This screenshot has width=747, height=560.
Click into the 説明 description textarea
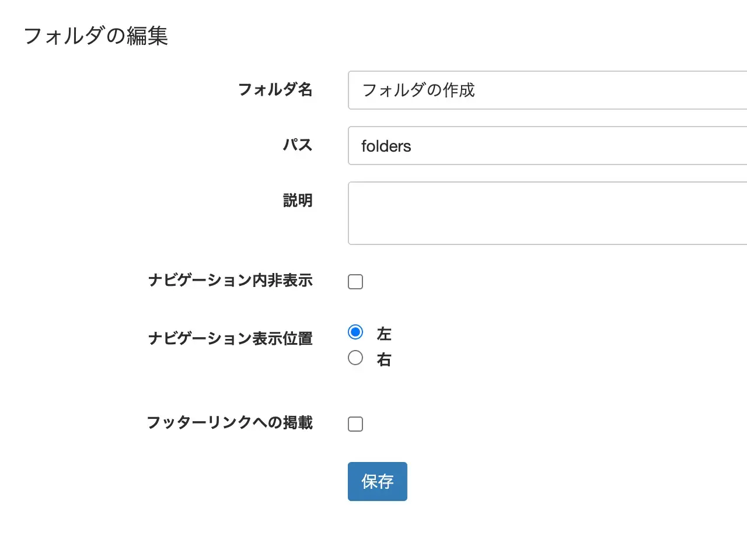547,213
